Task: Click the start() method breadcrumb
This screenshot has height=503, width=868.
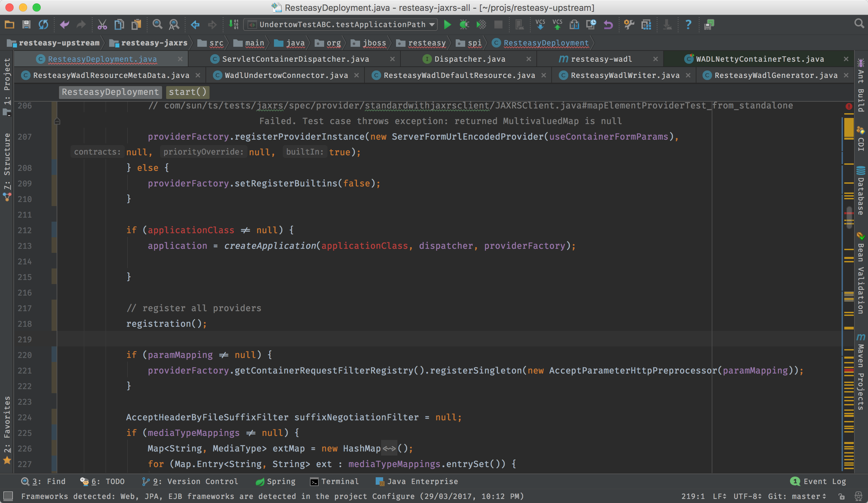Action: (188, 92)
